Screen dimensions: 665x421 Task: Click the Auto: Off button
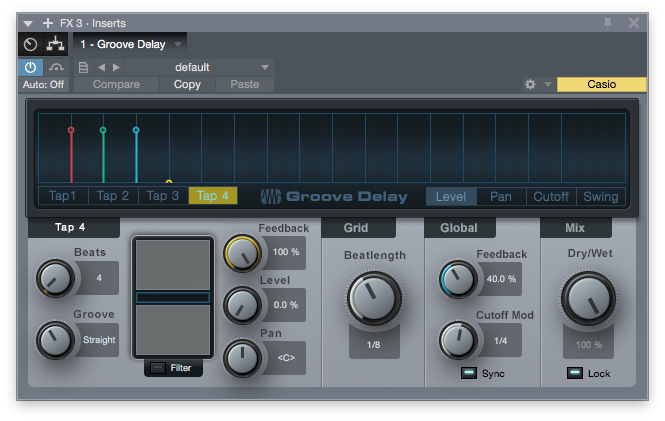(x=44, y=85)
